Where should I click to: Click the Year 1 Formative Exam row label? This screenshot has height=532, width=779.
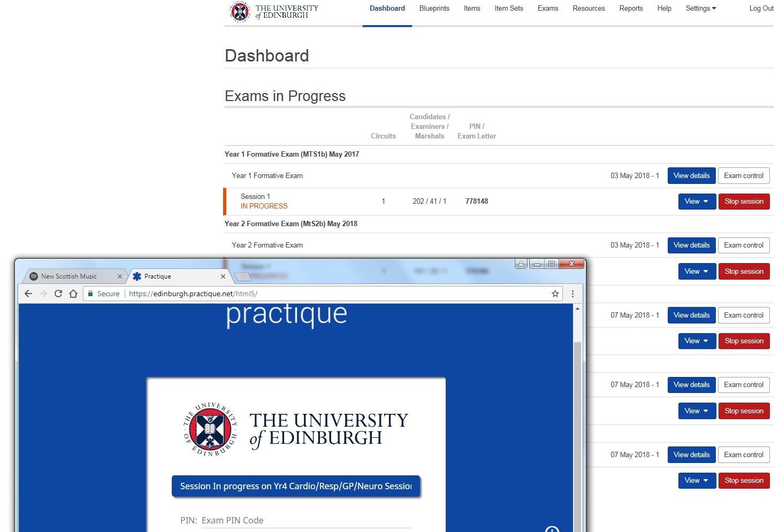point(267,176)
